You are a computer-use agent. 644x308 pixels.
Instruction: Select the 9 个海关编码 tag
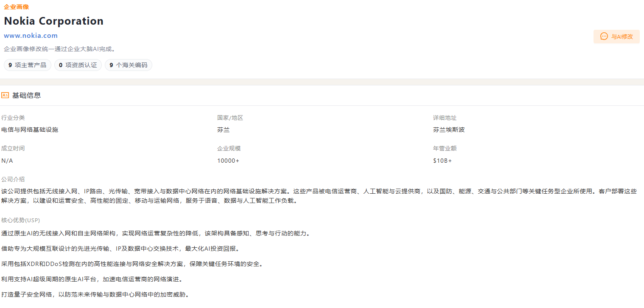coord(129,65)
